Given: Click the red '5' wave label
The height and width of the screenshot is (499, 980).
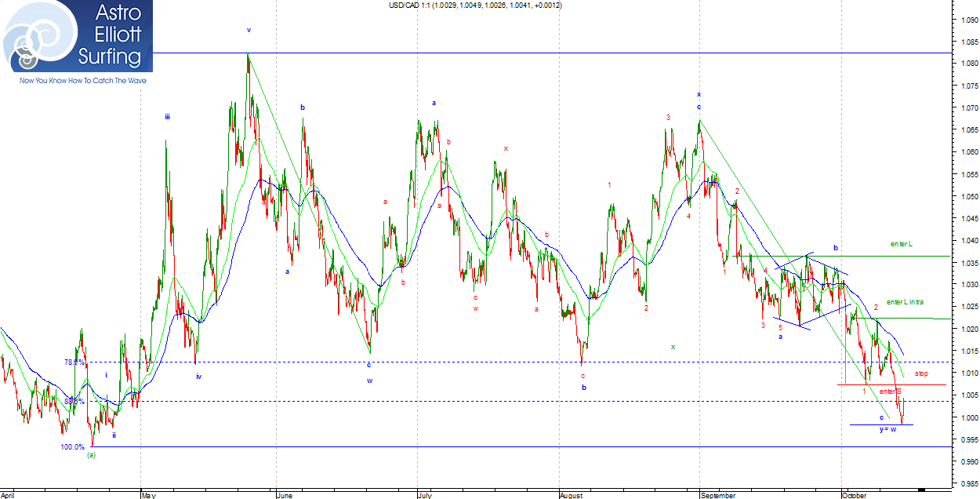Looking at the screenshot, I should (780, 327).
